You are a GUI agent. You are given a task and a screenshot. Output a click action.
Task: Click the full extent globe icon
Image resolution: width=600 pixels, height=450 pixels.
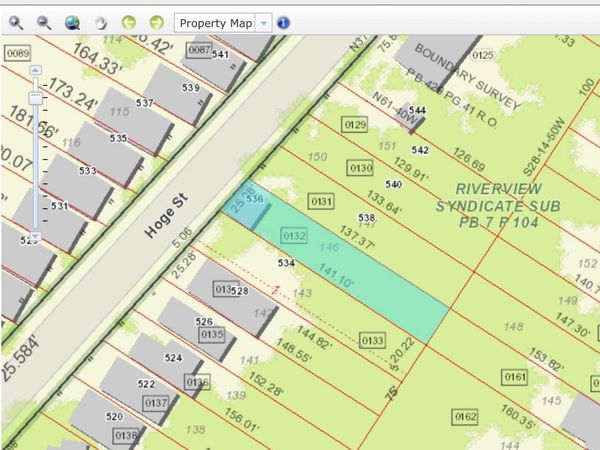click(72, 22)
